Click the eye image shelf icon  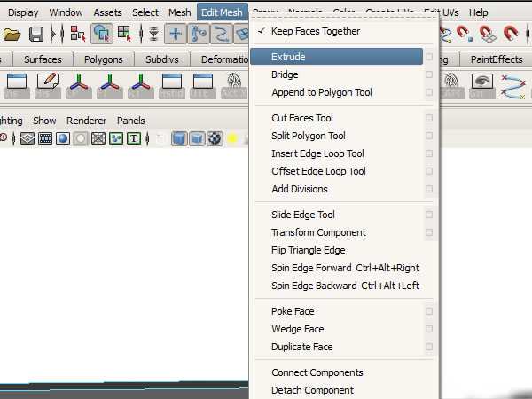(482, 86)
